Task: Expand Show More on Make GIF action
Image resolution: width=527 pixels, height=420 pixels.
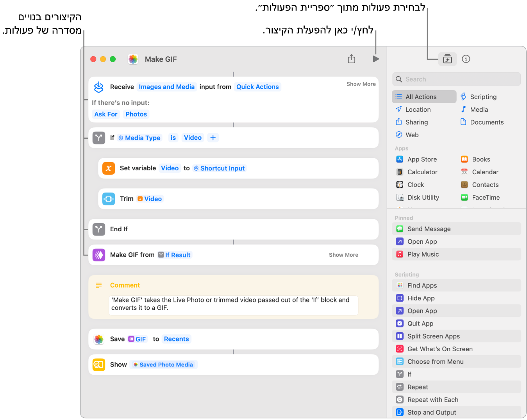Action: pyautogui.click(x=343, y=255)
